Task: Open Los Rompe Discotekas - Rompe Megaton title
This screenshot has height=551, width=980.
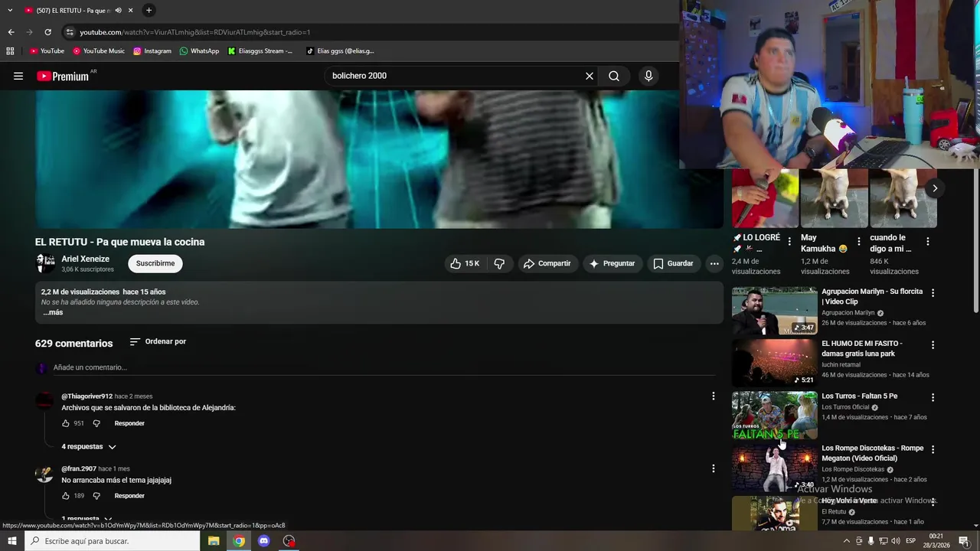Action: click(872, 453)
